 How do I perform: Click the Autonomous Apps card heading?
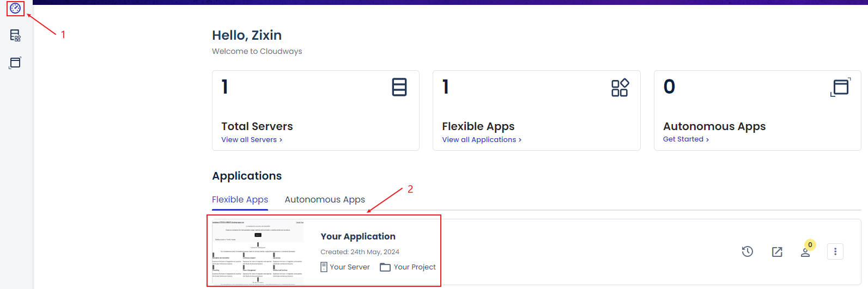tap(714, 126)
